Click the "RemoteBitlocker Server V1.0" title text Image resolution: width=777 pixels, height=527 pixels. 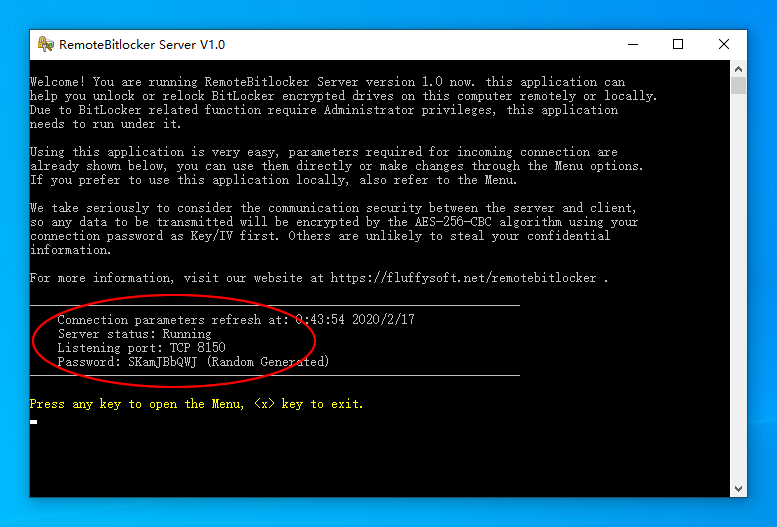click(142, 45)
